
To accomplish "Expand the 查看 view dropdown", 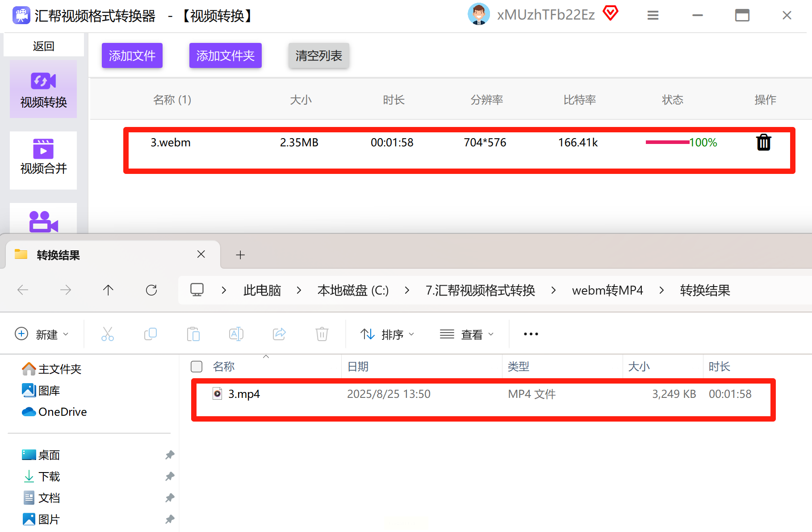I will (x=466, y=334).
